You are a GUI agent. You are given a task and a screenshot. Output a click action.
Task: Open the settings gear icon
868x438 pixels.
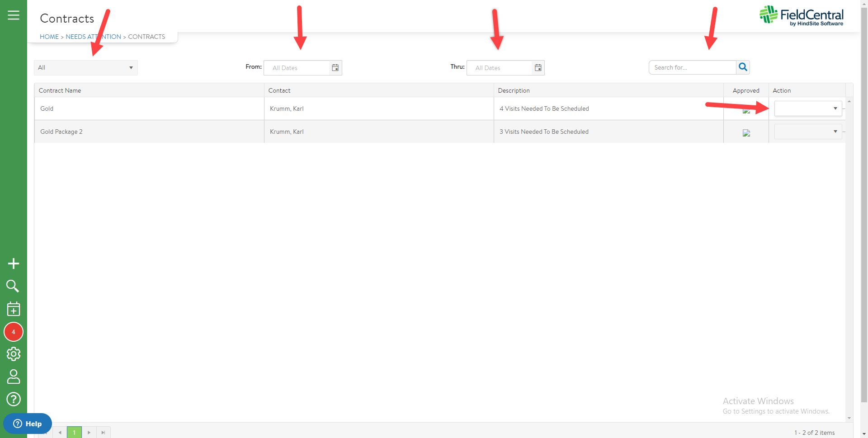click(14, 354)
